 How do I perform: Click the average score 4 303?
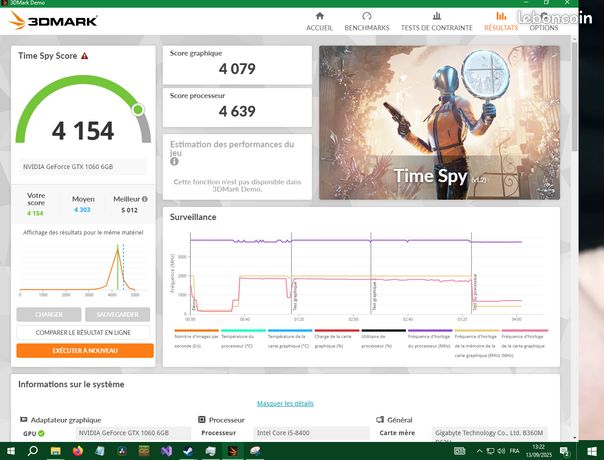82,210
